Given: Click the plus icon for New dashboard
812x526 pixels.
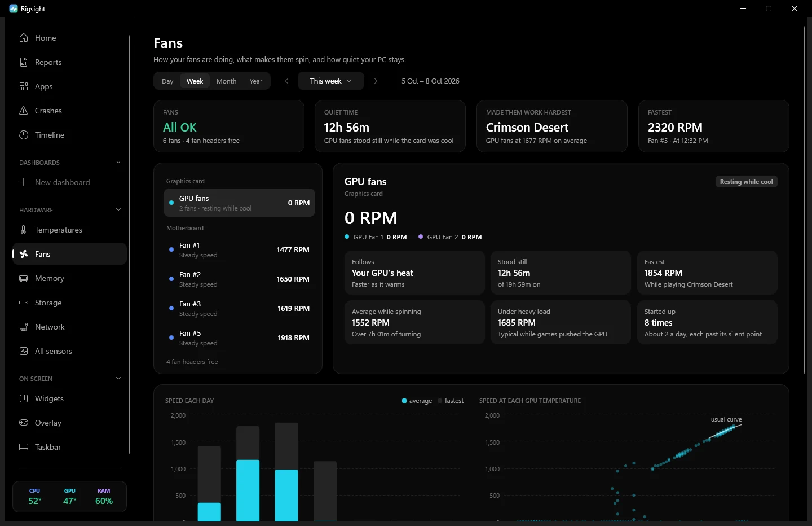Looking at the screenshot, I should [24, 182].
